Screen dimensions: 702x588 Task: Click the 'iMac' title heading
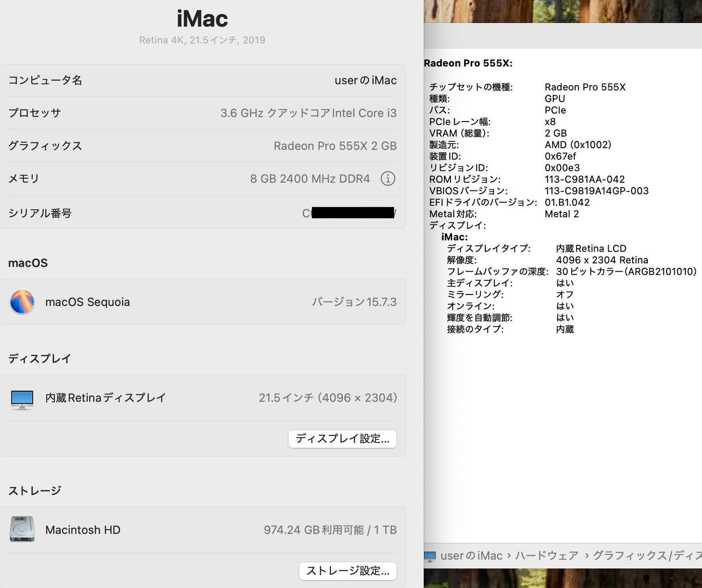click(202, 19)
